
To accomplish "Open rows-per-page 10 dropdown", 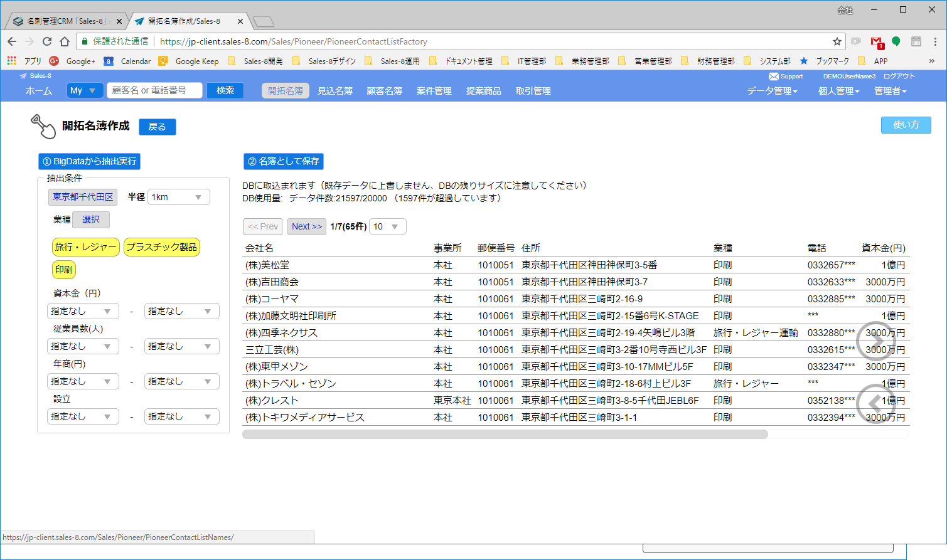I will (x=387, y=226).
